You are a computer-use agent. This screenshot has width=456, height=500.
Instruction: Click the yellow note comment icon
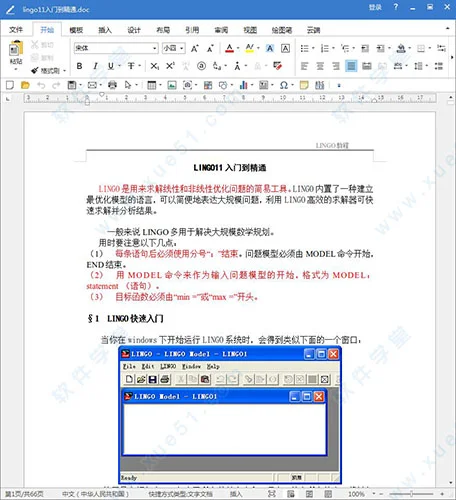click(x=304, y=85)
